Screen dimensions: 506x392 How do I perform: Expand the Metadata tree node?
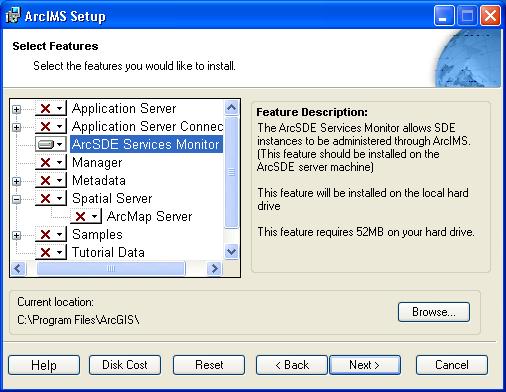coord(16,181)
